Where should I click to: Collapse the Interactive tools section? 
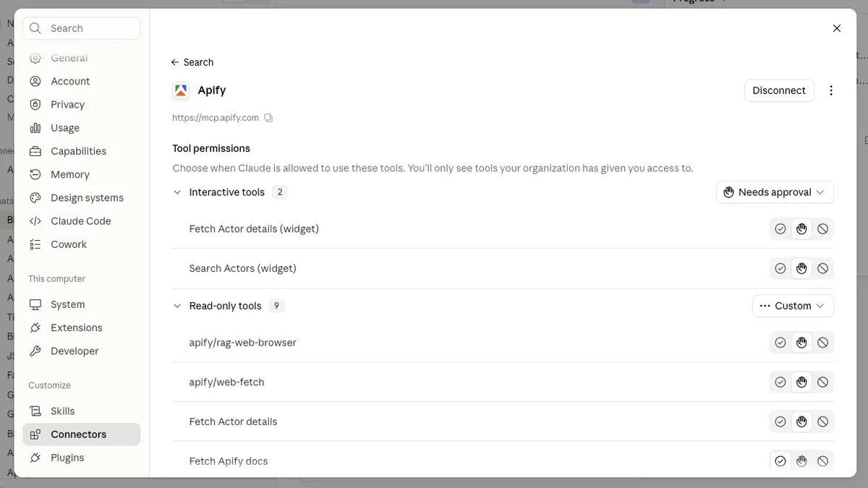(x=177, y=192)
